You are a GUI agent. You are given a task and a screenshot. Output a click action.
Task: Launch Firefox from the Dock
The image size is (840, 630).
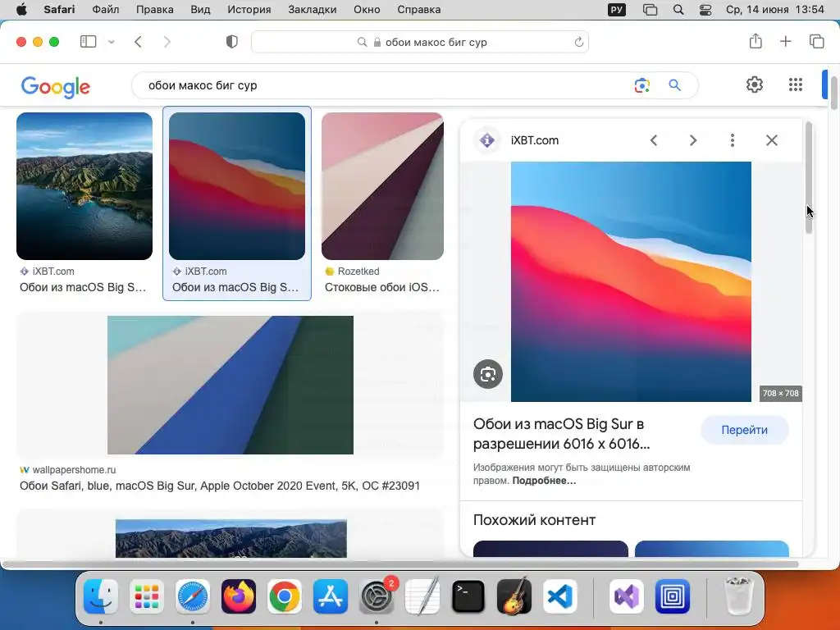(x=239, y=596)
